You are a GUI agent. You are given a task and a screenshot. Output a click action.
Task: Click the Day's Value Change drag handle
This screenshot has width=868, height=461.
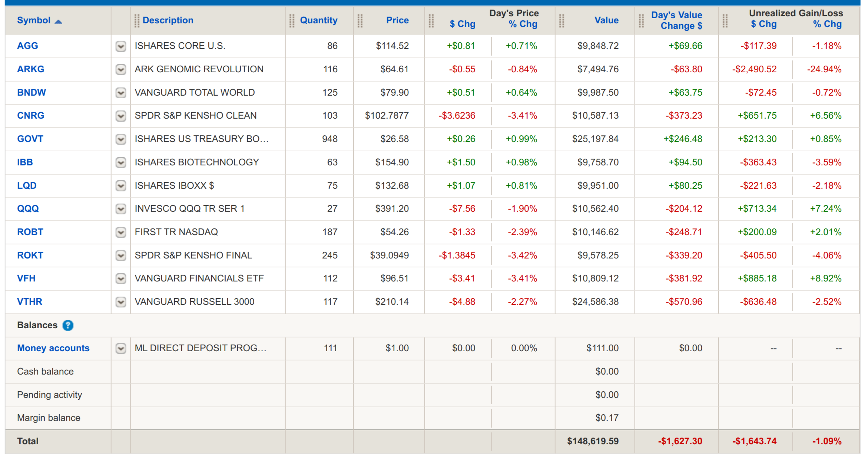coord(641,21)
